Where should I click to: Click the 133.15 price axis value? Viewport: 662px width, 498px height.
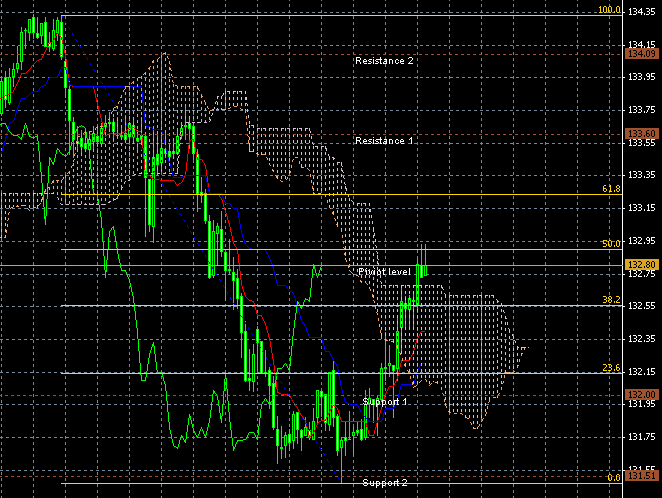tap(642, 208)
